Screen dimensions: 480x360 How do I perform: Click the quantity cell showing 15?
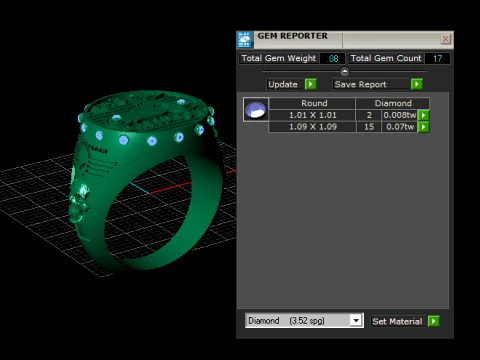click(x=369, y=127)
